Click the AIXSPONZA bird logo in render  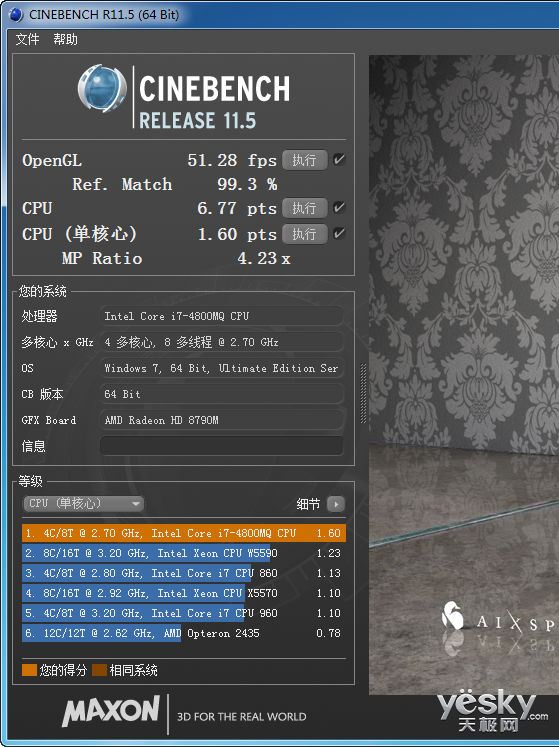453,616
